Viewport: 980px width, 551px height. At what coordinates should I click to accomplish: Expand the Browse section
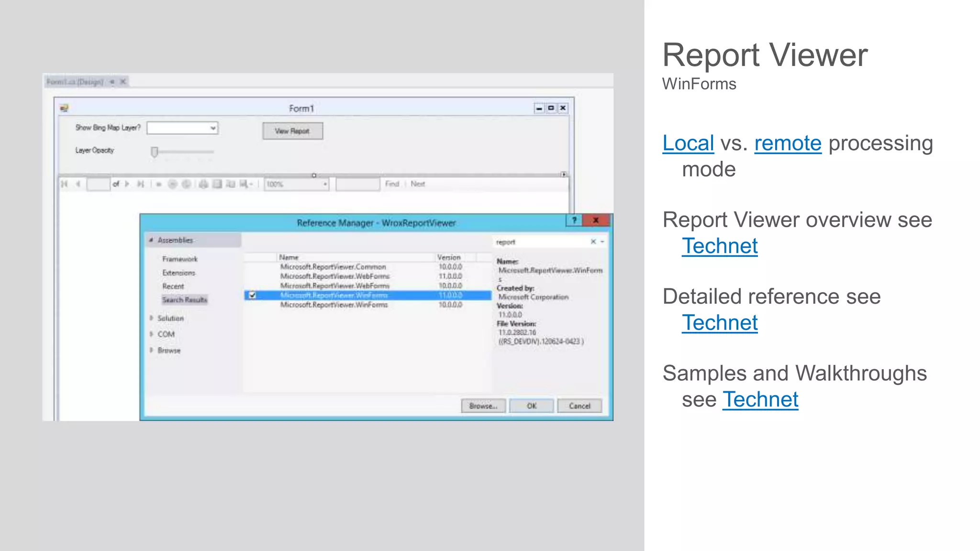pos(151,350)
